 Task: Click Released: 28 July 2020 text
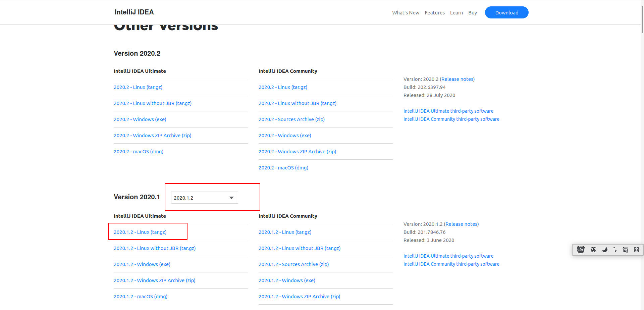tap(429, 95)
